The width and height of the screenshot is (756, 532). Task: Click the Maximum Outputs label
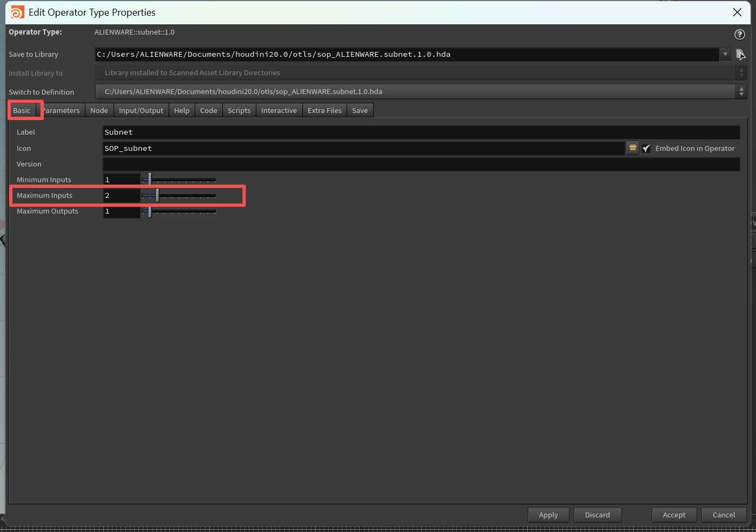coord(48,211)
